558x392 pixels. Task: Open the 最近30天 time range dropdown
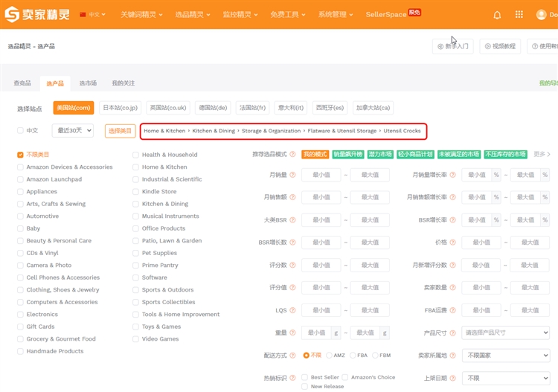[72, 131]
